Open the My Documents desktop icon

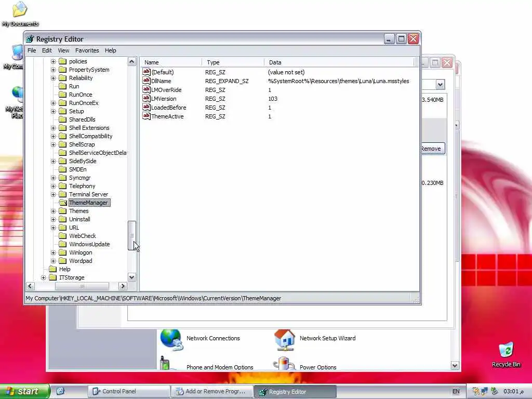point(20,9)
